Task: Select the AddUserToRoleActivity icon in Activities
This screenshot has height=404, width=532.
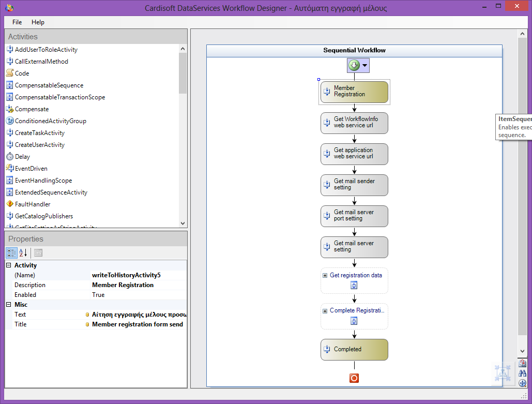Action: point(10,50)
